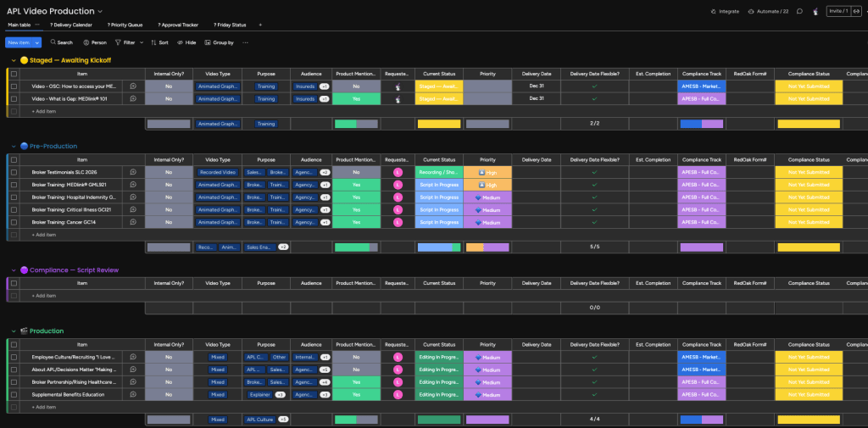Click the Invite / 1 button

tap(838, 11)
